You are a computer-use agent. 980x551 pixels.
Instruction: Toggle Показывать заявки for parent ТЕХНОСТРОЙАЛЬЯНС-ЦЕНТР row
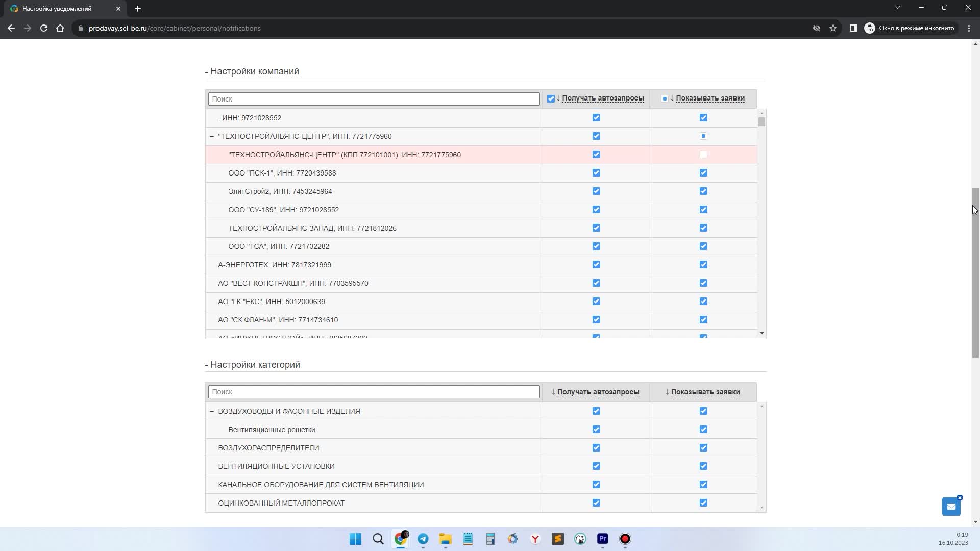pyautogui.click(x=703, y=136)
